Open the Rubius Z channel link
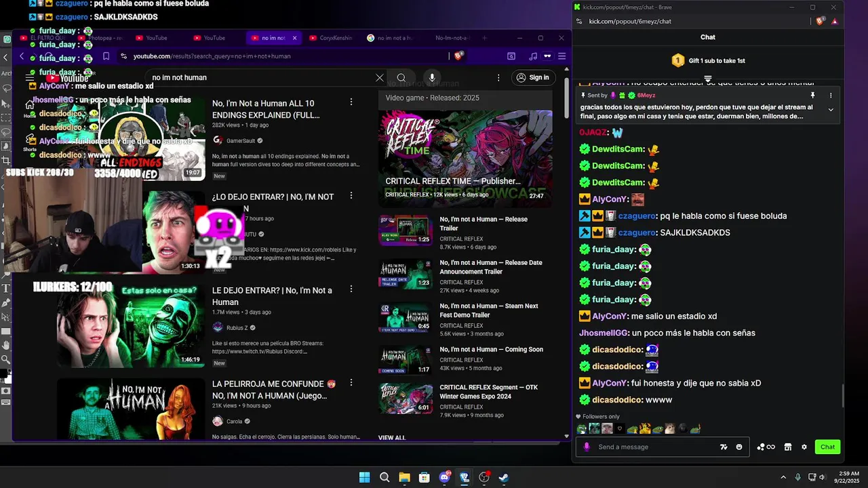 237,328
